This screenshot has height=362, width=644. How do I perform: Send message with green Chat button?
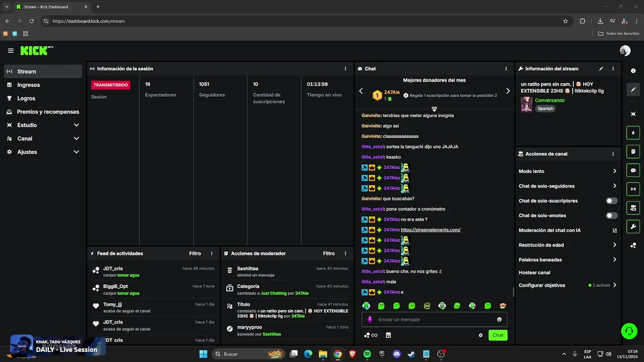click(x=498, y=335)
